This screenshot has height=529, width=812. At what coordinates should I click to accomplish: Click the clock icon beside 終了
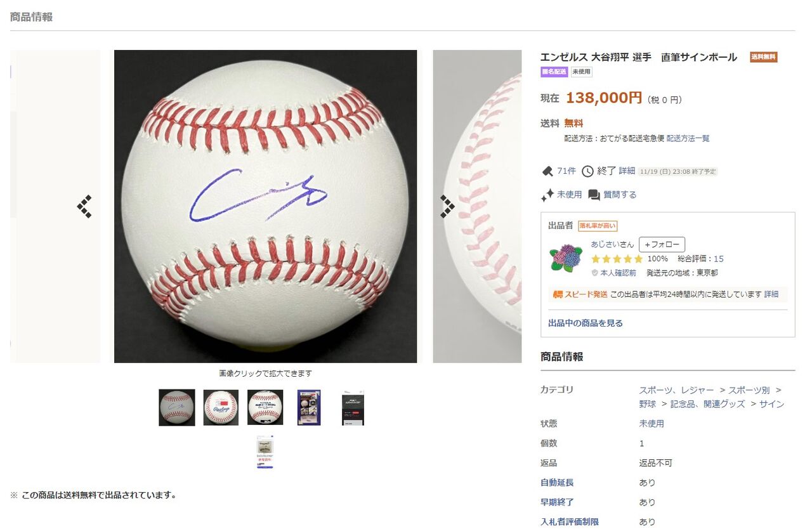point(587,171)
